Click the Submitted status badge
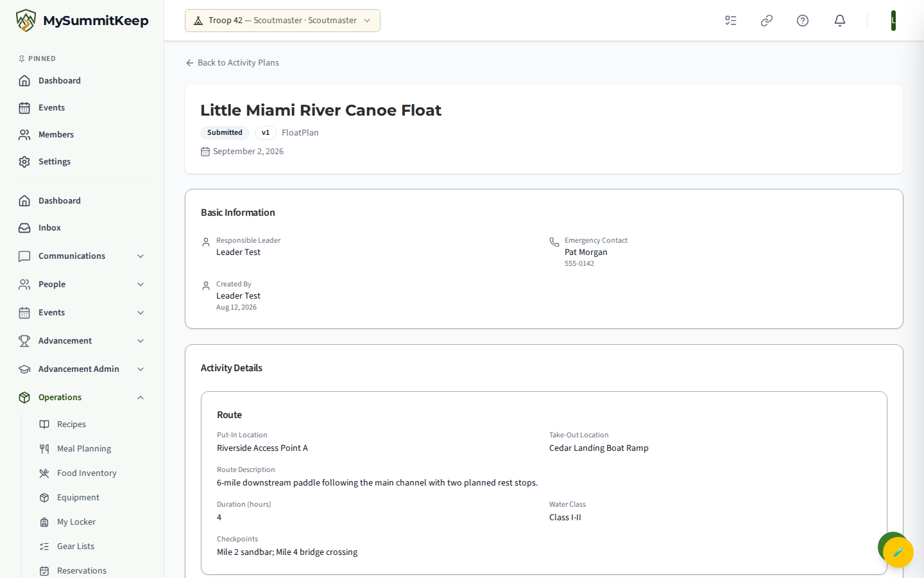 [225, 132]
